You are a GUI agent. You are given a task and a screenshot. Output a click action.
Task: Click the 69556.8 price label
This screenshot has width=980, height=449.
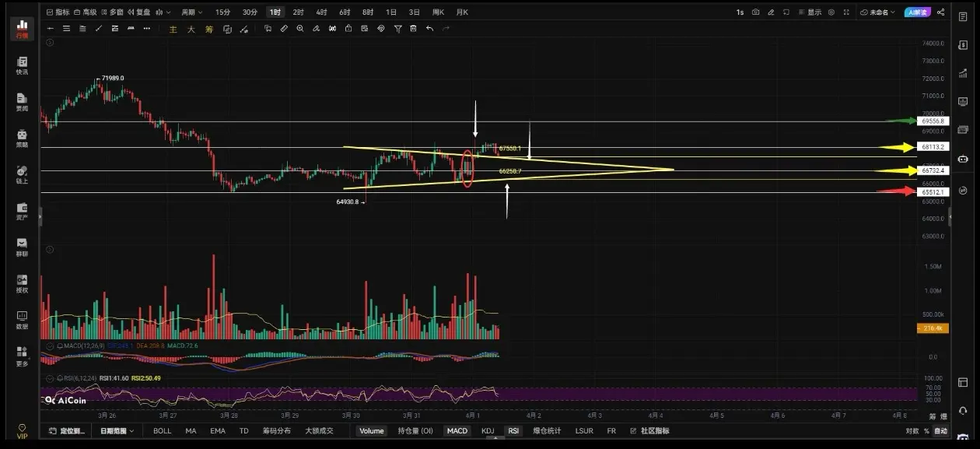click(933, 121)
